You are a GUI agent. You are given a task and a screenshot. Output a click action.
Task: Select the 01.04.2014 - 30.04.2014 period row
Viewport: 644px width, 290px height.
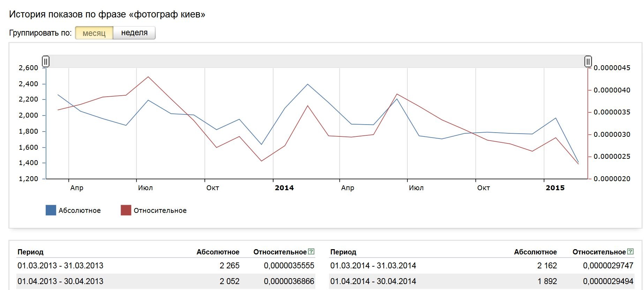373,281
